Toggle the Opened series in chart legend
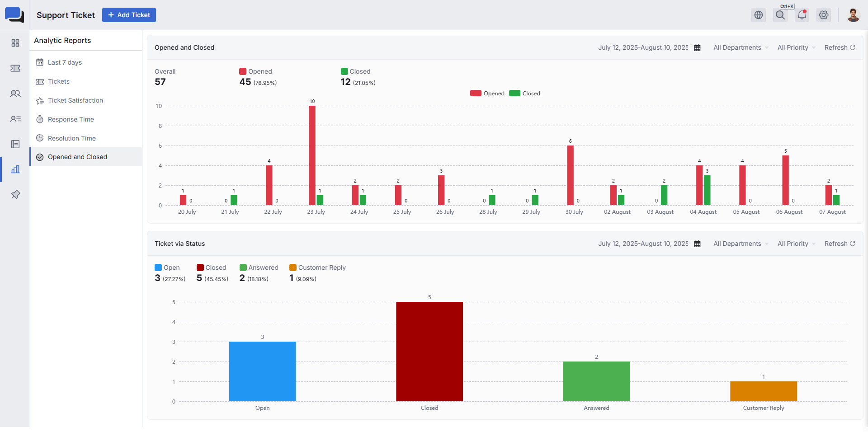Image resolution: width=868 pixels, height=432 pixels. tap(487, 93)
